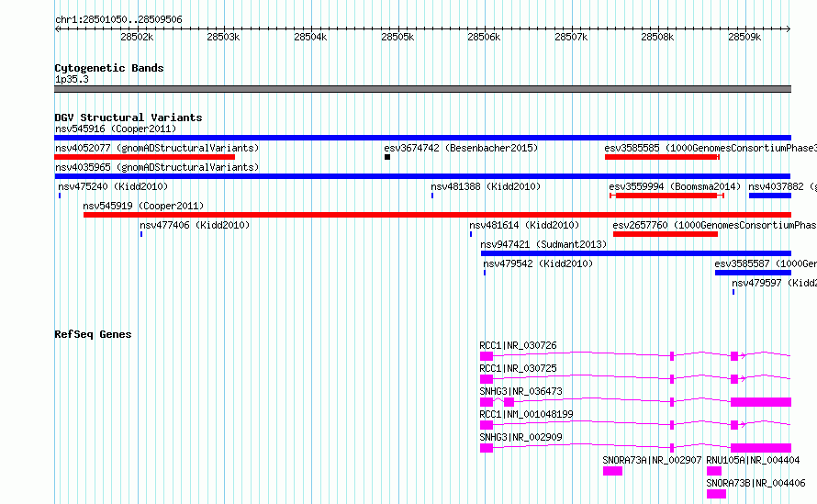Select the small blue nsv481388 marker

[x=432, y=196]
